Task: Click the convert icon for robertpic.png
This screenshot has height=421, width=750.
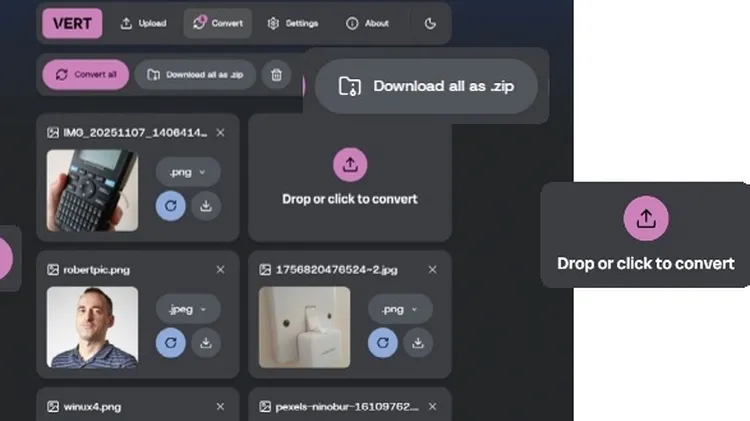Action: pyautogui.click(x=171, y=342)
